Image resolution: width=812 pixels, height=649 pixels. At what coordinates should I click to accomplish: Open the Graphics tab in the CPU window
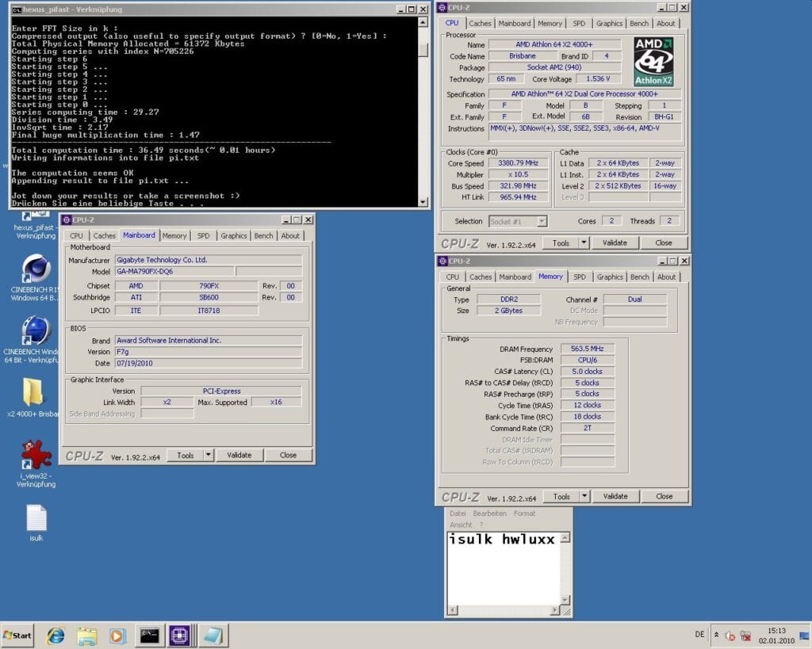click(609, 23)
